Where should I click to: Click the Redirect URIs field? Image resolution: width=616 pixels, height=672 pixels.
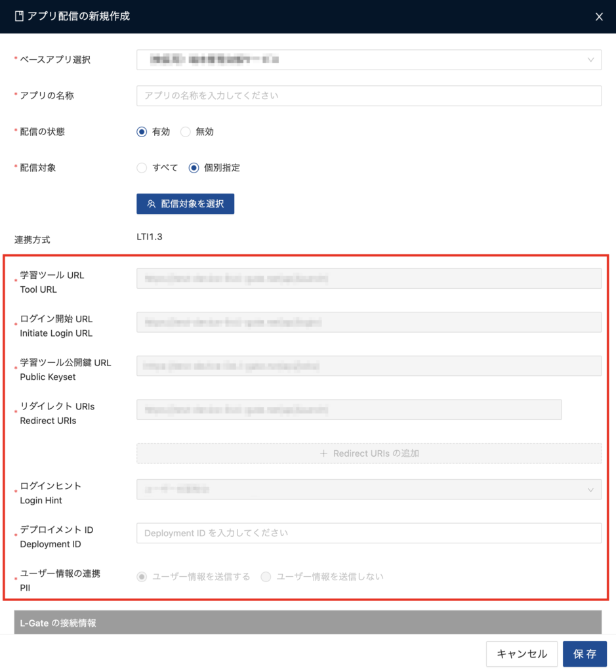tap(349, 409)
